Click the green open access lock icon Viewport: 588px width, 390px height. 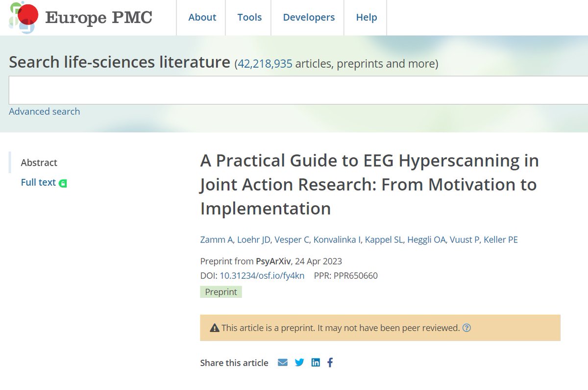[x=63, y=183]
